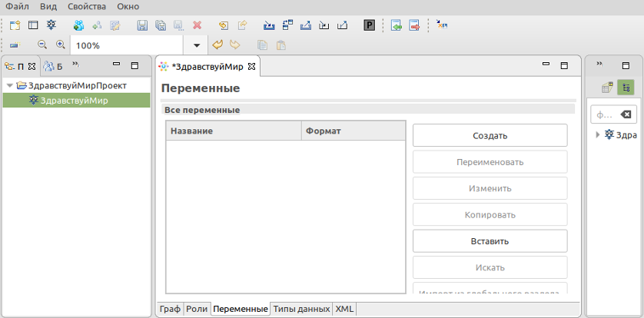
Task: Click the black outline import tray icon
Action: pos(324,25)
